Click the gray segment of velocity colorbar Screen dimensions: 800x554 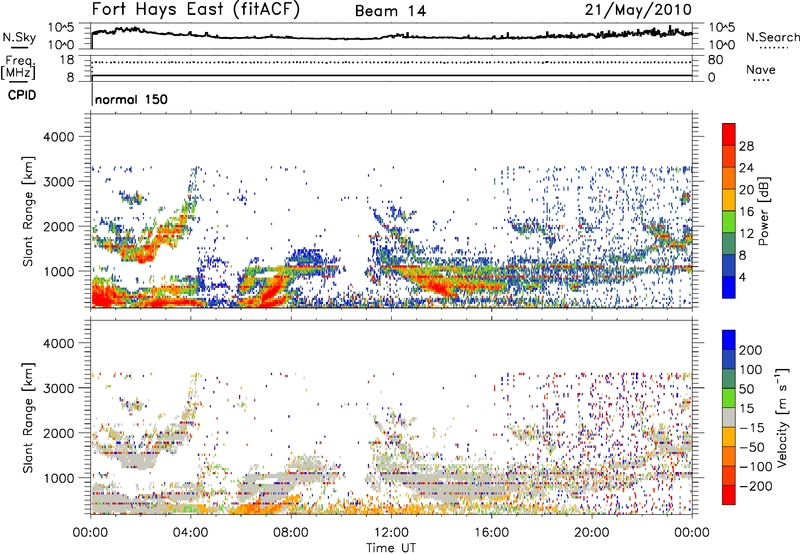[729, 417]
